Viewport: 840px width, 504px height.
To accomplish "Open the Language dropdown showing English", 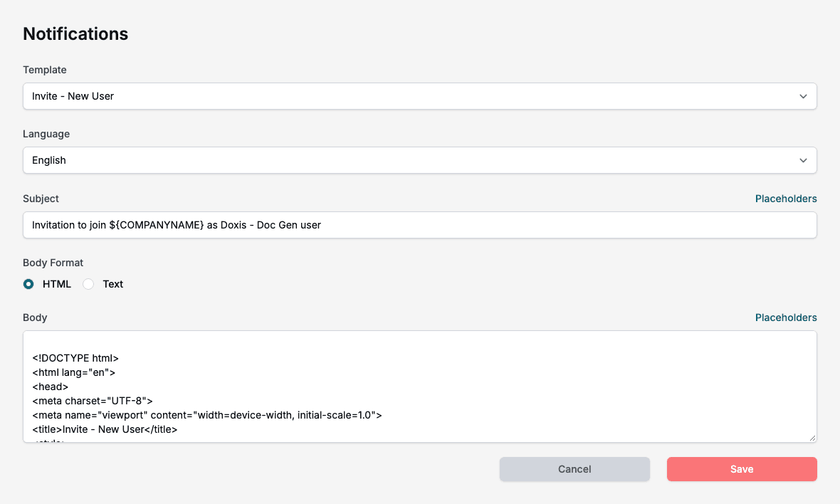I will (x=419, y=160).
